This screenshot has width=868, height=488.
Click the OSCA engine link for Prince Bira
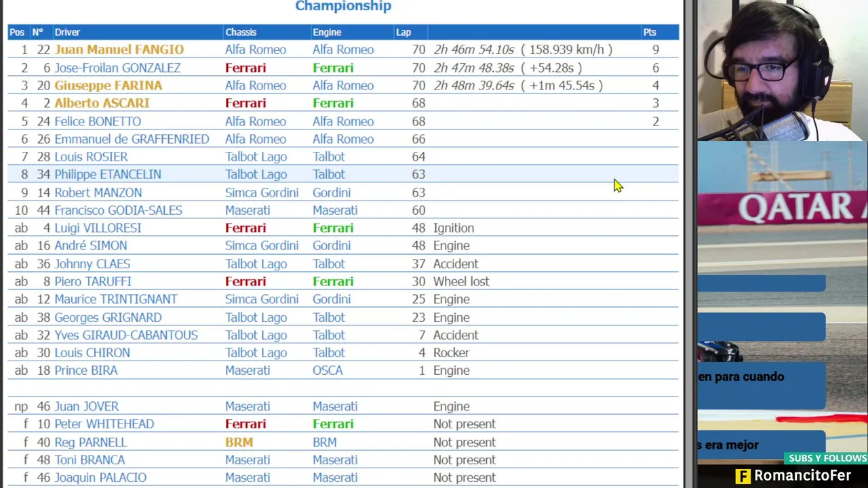click(328, 370)
